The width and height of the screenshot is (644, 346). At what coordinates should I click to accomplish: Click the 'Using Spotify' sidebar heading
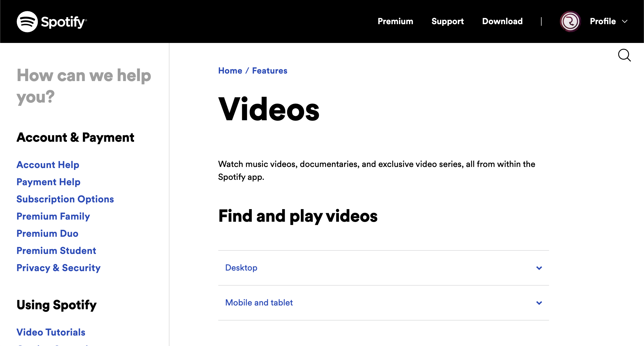pos(57,305)
